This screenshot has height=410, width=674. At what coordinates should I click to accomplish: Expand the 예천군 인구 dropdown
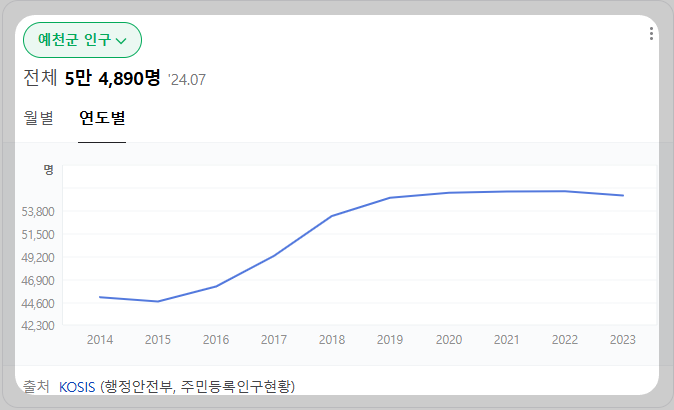tap(82, 40)
